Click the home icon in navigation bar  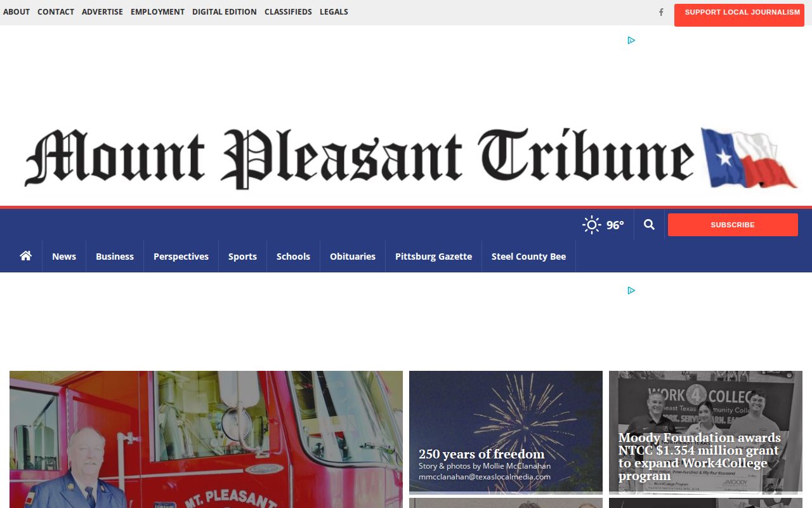point(25,256)
